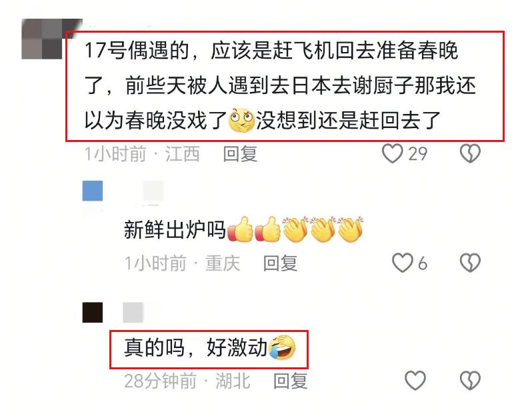Viewport: 532px width, 412px height.
Task: Click the 1小时前 · 江西 timestamp
Action: [x=142, y=154]
